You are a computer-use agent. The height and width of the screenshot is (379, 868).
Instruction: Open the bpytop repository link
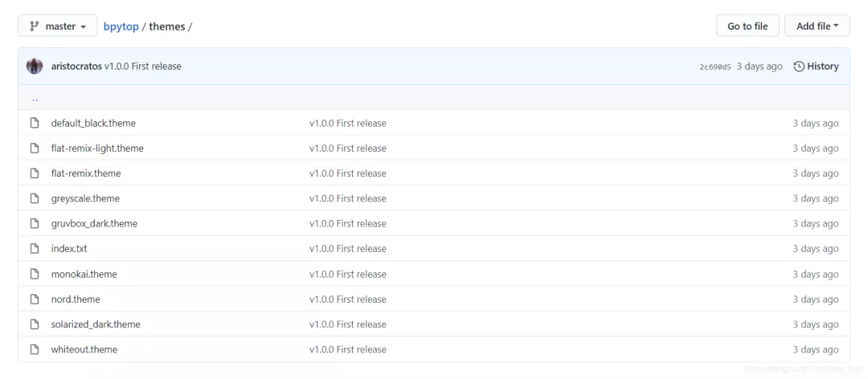(x=121, y=26)
